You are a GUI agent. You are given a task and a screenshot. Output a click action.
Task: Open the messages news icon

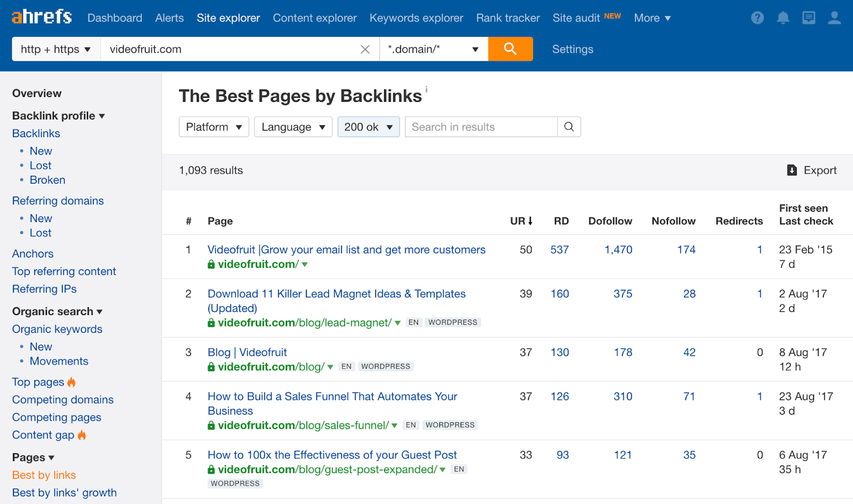tap(809, 18)
